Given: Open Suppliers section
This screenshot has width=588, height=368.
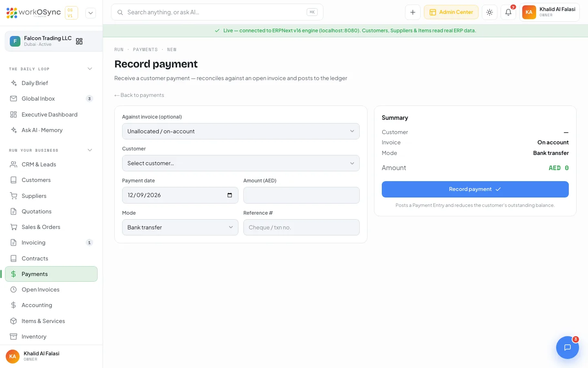Looking at the screenshot, I should (51, 196).
